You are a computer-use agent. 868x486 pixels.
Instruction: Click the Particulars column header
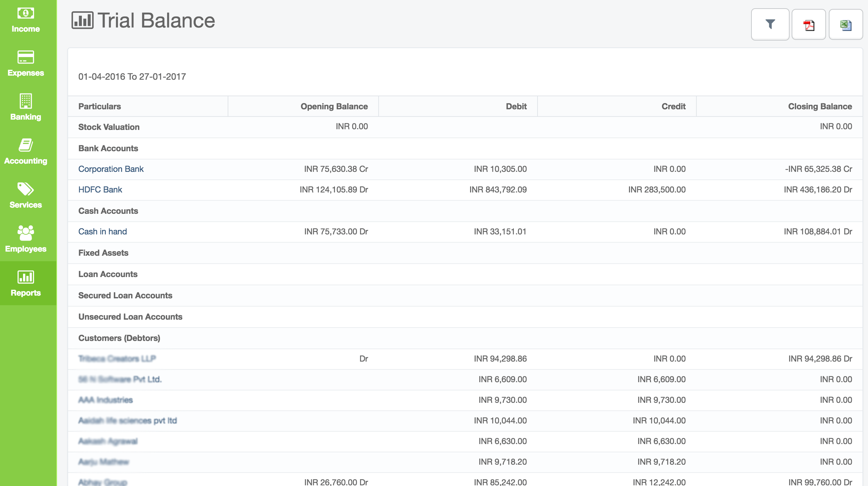[x=100, y=107]
